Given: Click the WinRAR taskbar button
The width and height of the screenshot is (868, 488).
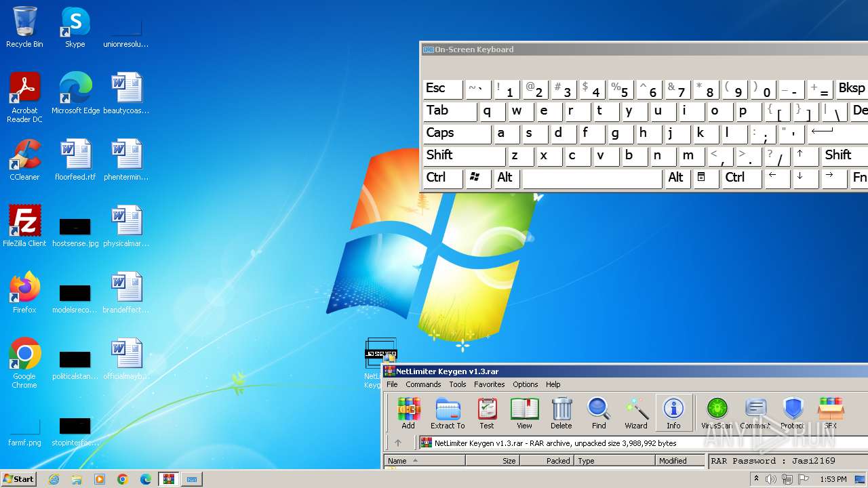Looking at the screenshot, I should pyautogui.click(x=168, y=479).
